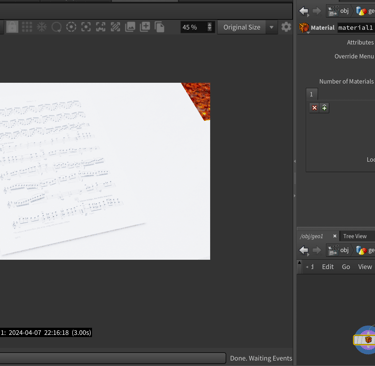
Task: Click geometry node icon in network editor path
Action: [x=361, y=250]
